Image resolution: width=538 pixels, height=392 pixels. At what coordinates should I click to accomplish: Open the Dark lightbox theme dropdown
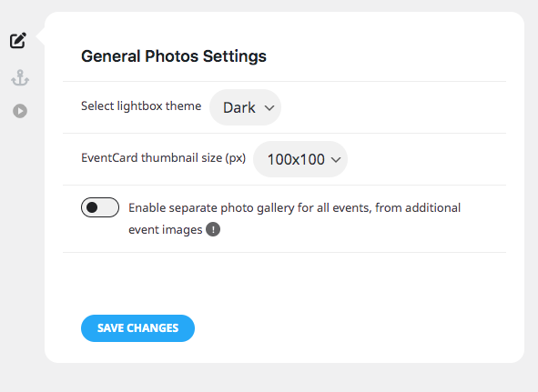click(245, 107)
